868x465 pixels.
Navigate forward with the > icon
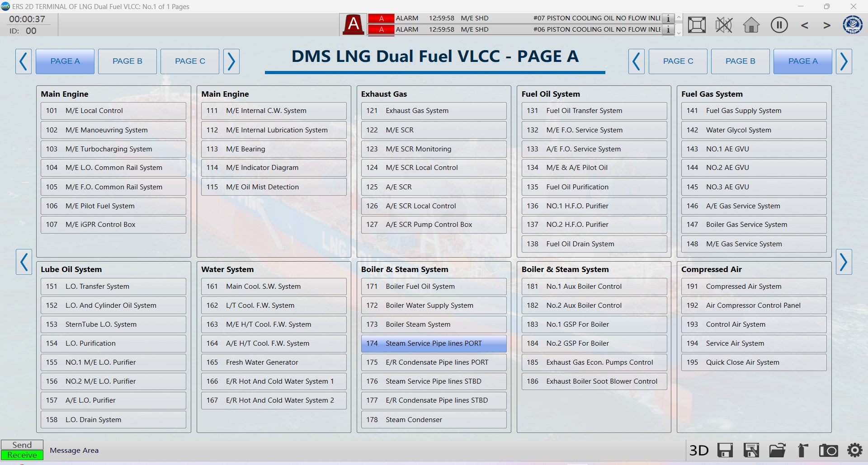827,25
